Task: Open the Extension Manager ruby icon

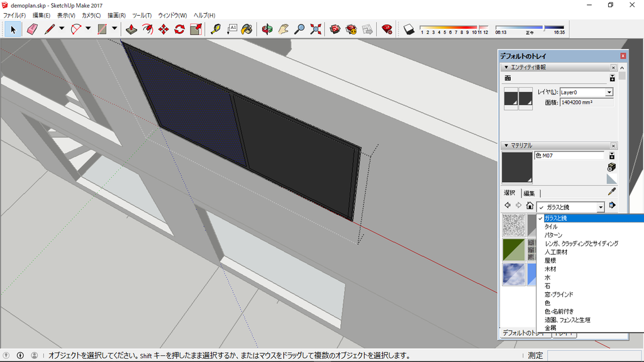Action: coord(387,29)
